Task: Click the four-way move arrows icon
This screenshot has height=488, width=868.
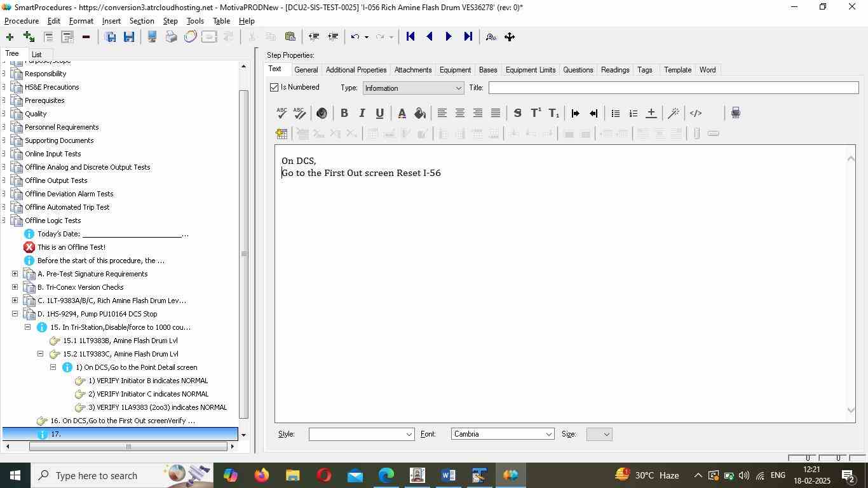Action: [x=510, y=37]
